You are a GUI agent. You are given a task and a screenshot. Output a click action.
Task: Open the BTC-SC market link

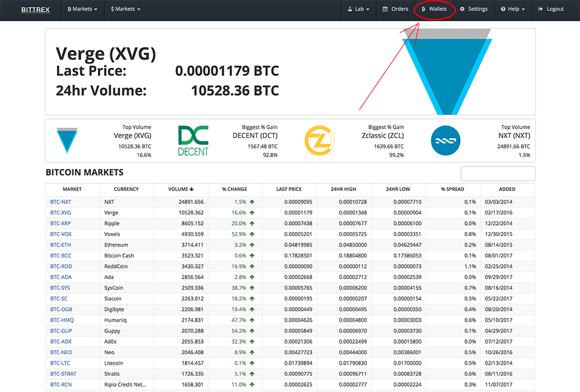(59, 299)
